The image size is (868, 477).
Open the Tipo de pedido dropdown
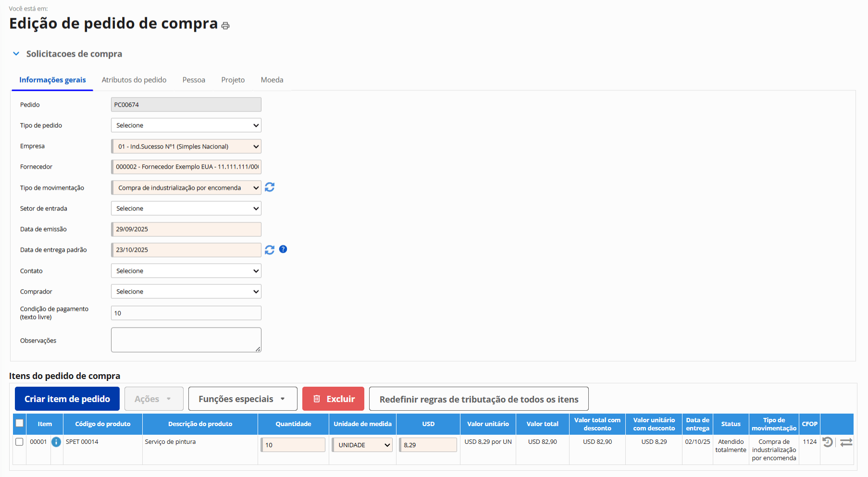[186, 125]
